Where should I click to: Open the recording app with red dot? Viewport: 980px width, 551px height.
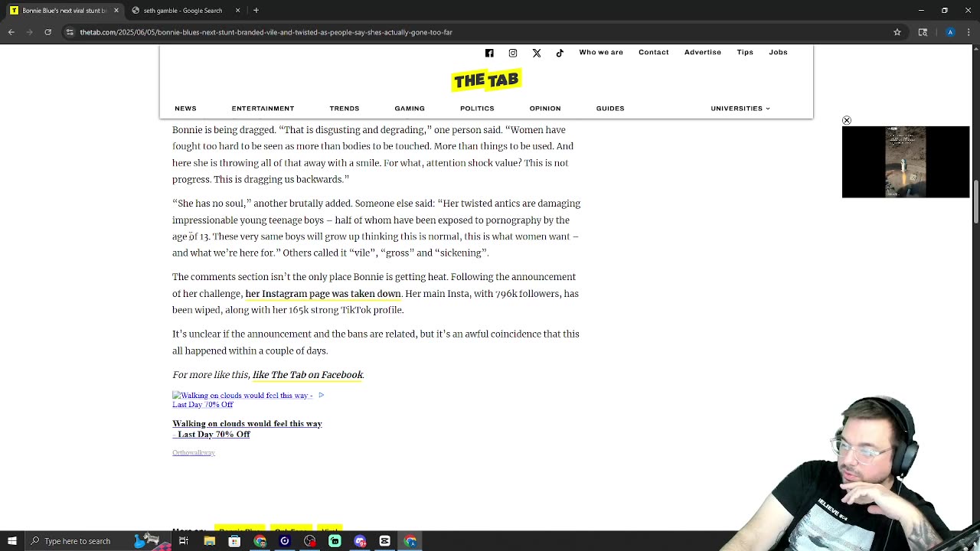309,541
